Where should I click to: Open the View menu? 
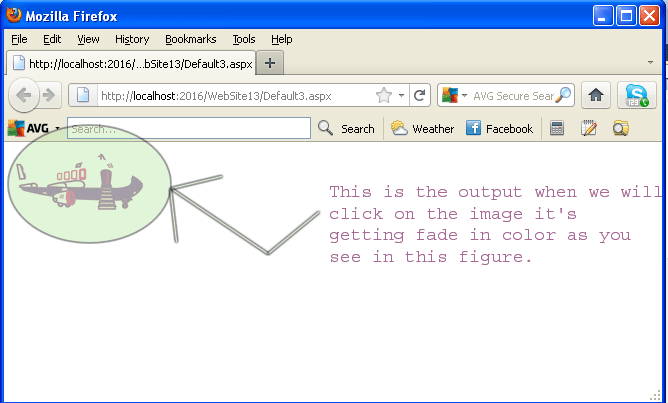click(x=88, y=39)
